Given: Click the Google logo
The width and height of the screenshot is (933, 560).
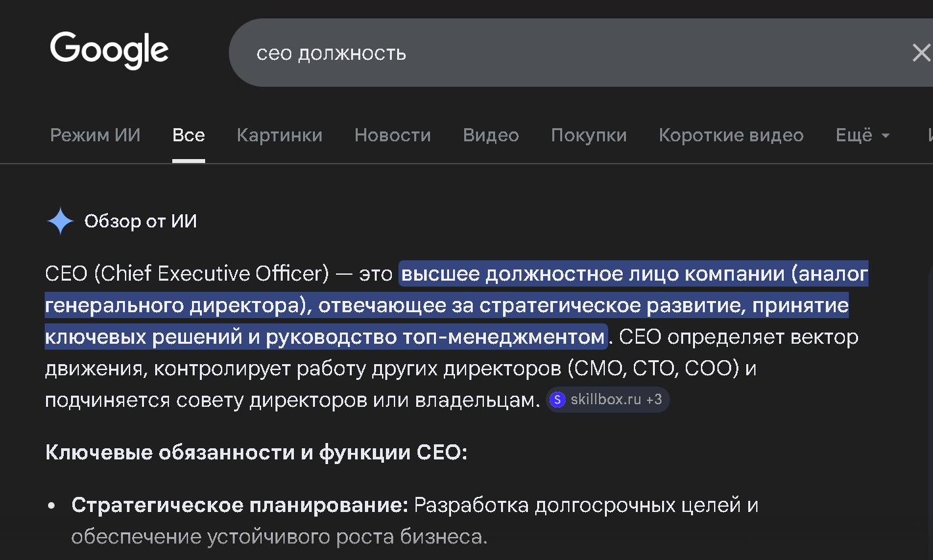Looking at the screenshot, I should pyautogui.click(x=109, y=51).
